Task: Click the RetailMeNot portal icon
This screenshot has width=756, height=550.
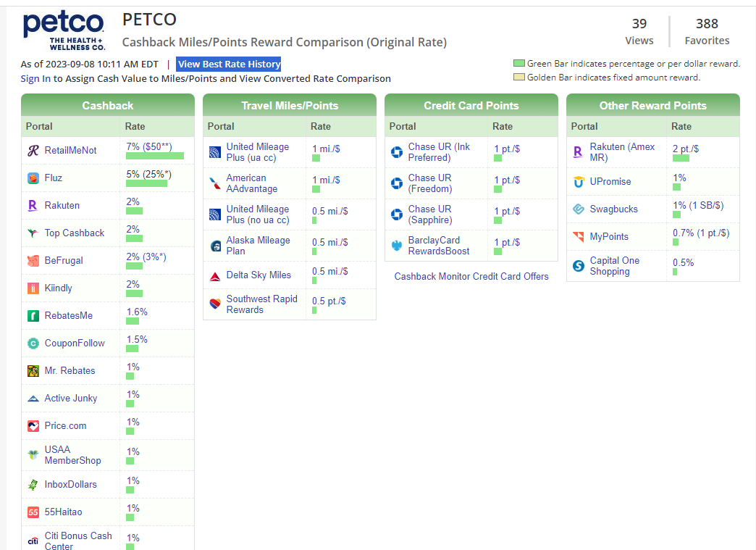Action: click(x=33, y=151)
